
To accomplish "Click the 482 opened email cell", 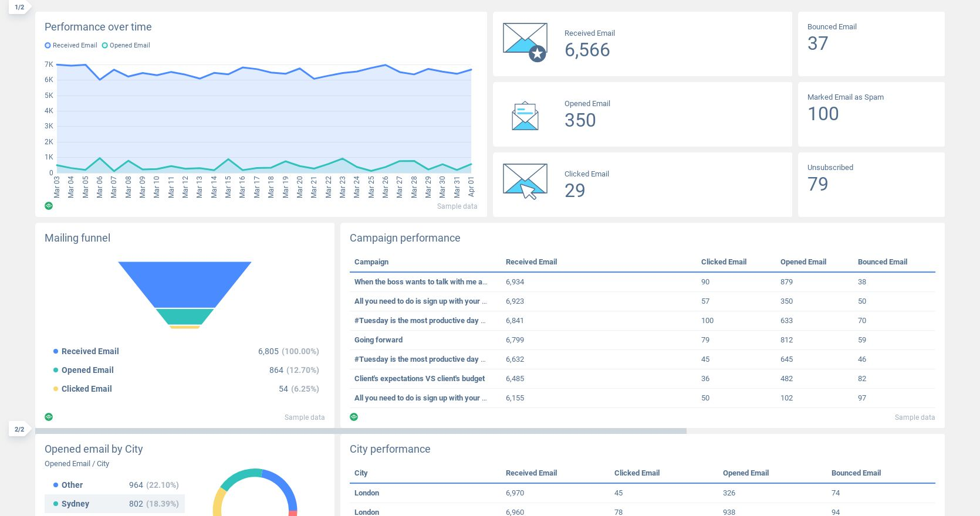I will 786,379.
